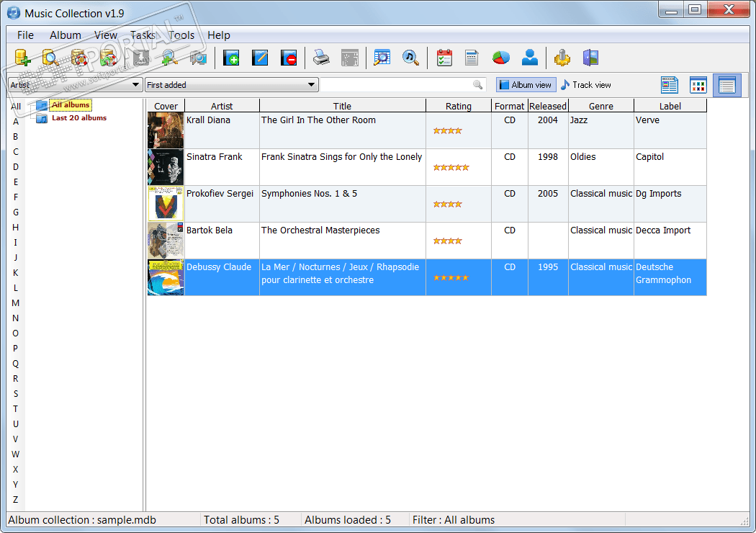The height and width of the screenshot is (533, 756).
Task: Open the First added sort dropdown
Action: tap(231, 85)
